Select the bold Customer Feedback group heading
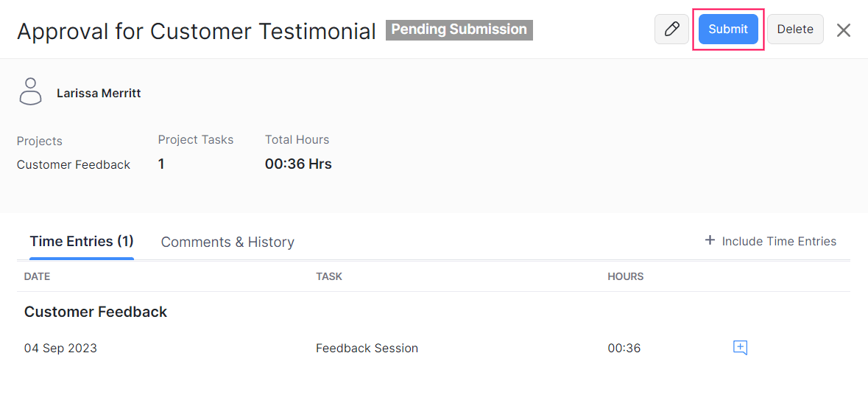The height and width of the screenshot is (395, 868). [96, 312]
